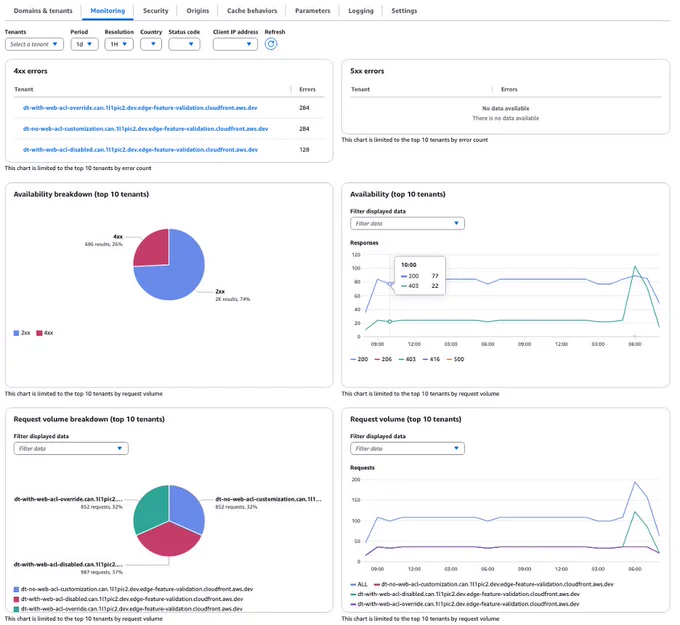Image resolution: width=680 pixels, height=625 pixels.
Task: Toggle the ALL series legend in Request volume
Action: 359,584
